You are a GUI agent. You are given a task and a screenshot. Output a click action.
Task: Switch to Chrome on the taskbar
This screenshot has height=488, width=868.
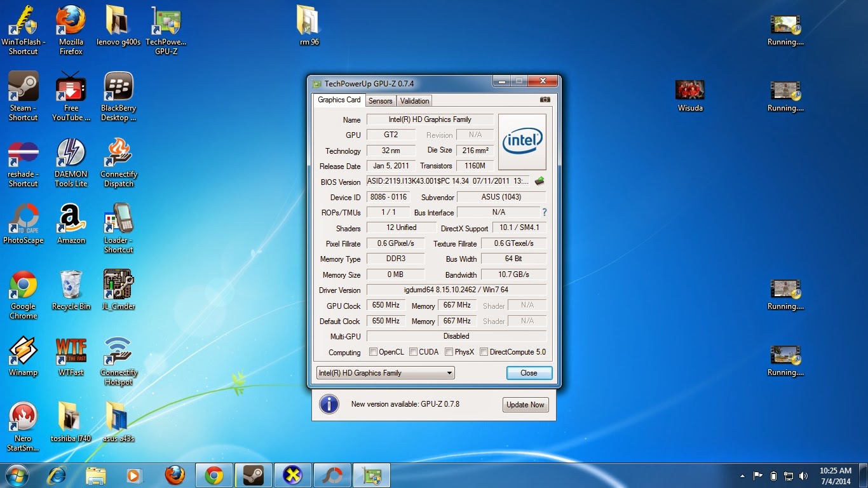coord(214,475)
